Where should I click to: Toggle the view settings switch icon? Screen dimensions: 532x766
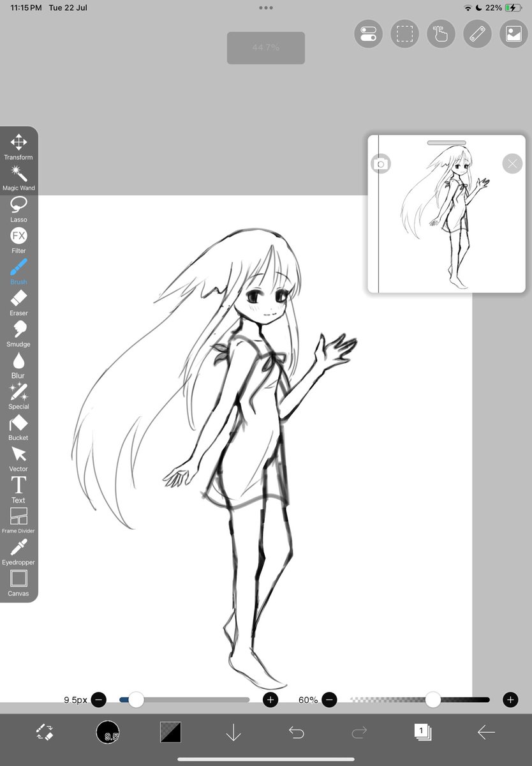(368, 34)
